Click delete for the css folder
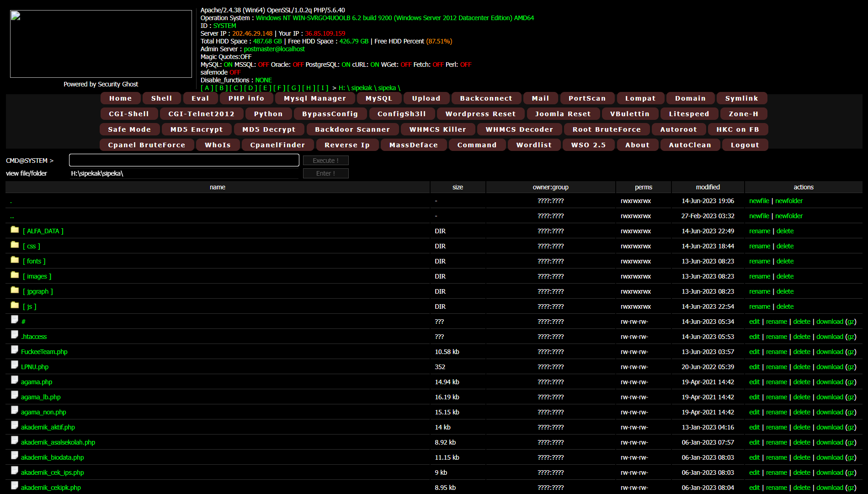868x494 pixels. pyautogui.click(x=785, y=246)
